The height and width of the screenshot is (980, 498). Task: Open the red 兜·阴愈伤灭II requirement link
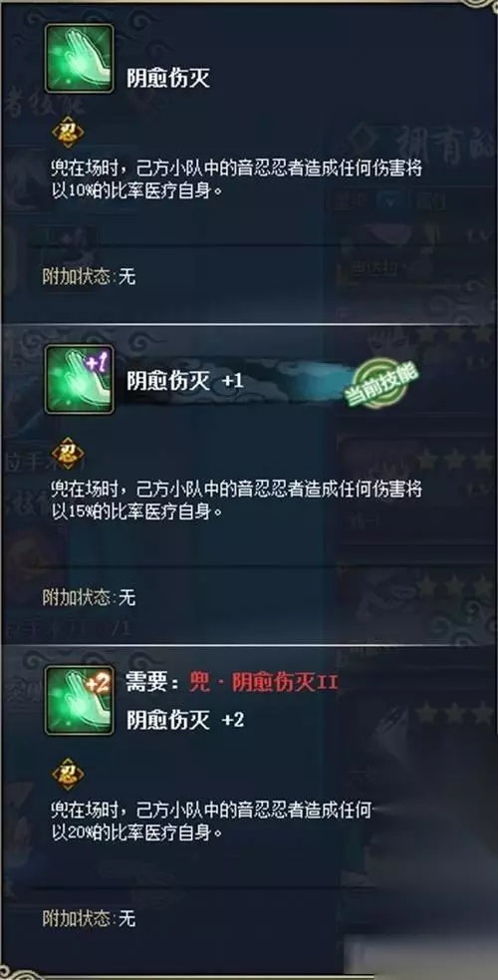263,683
